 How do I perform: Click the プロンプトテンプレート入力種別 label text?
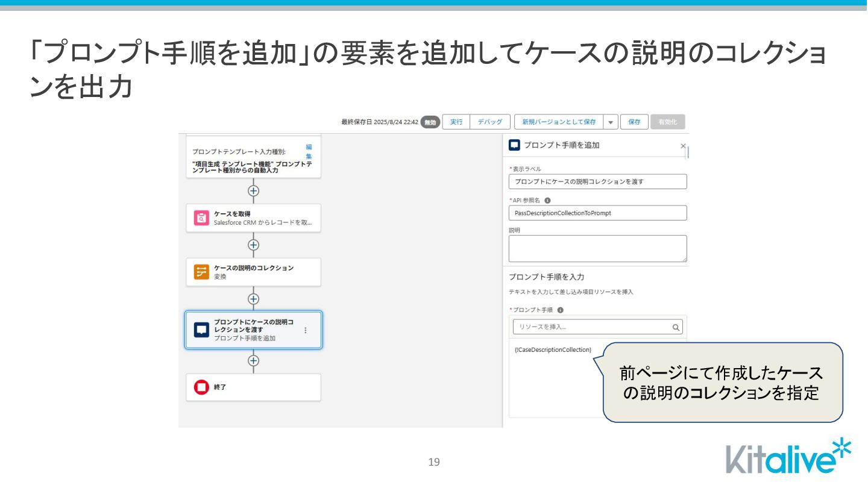point(239,152)
